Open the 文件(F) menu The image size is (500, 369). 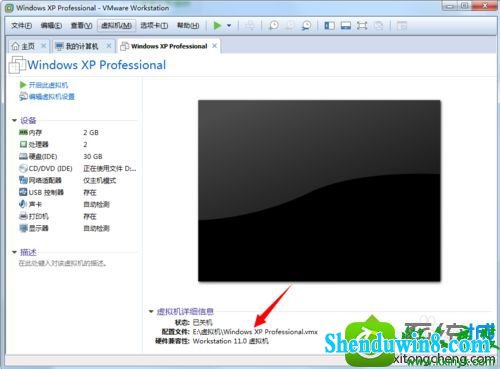pyautogui.click(x=21, y=26)
